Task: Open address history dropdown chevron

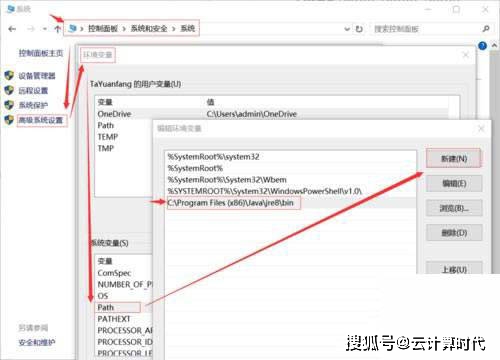Action: (347, 29)
